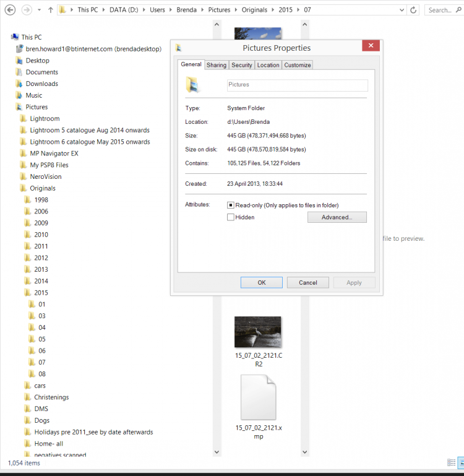Click the Refresh button in address bar
Viewport: 464px width, 476px height.
[413, 11]
